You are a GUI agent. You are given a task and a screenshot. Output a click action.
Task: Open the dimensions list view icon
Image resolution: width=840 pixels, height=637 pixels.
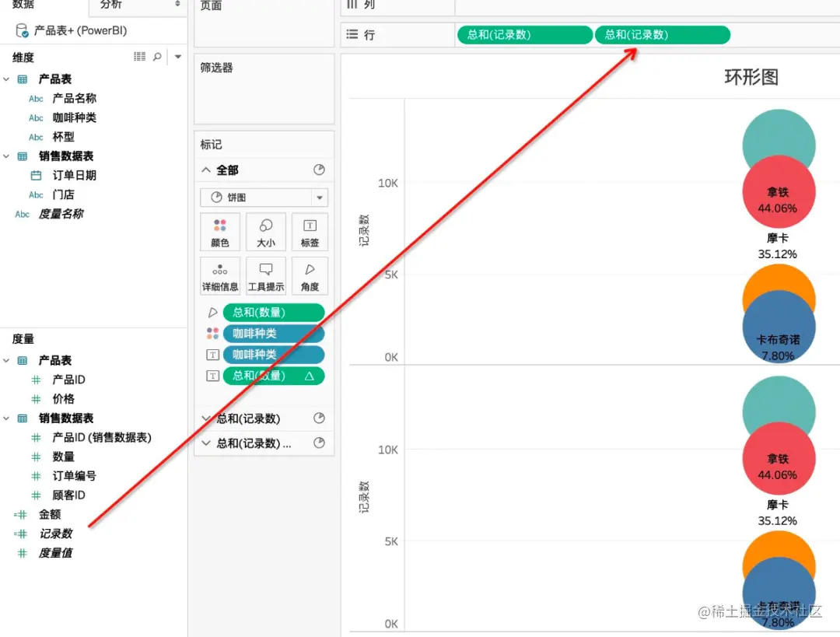click(139, 56)
